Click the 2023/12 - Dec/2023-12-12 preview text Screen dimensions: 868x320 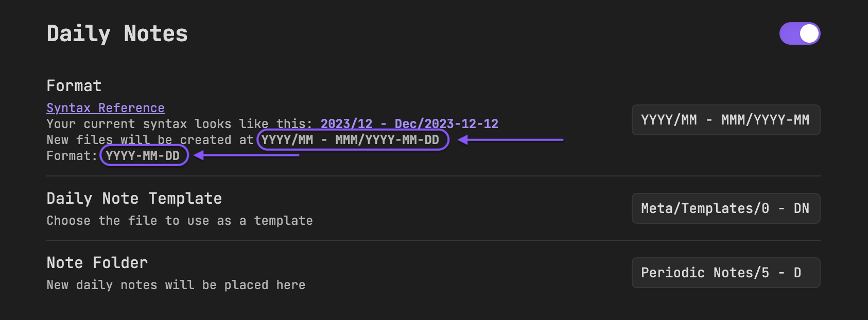click(409, 123)
